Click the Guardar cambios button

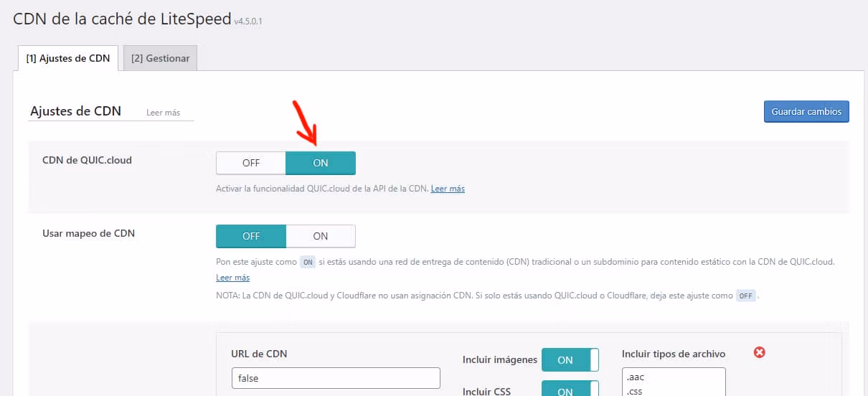pos(806,112)
